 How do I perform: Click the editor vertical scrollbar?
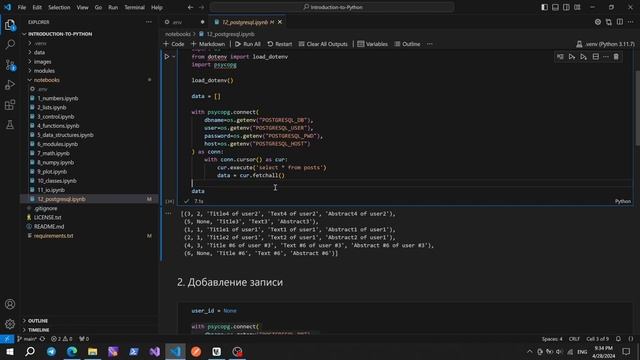(x=637, y=107)
